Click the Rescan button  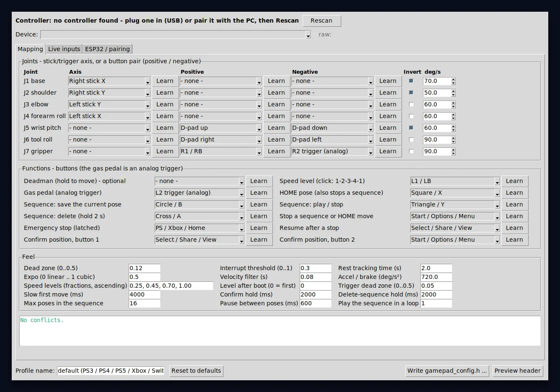[321, 21]
